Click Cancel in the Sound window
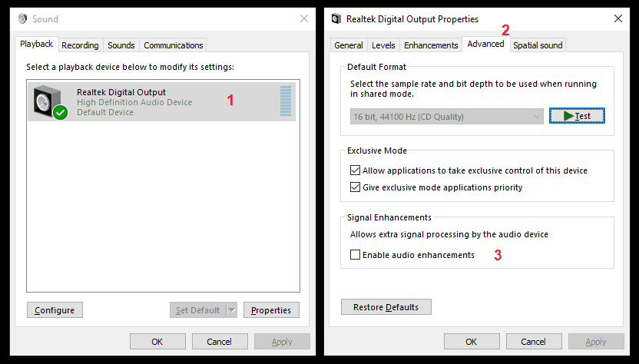This screenshot has width=639, height=364. pos(219,342)
